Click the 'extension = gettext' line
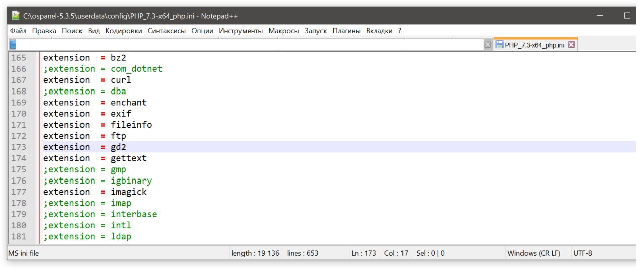Viewport: 644px width, 269px height. point(95,158)
